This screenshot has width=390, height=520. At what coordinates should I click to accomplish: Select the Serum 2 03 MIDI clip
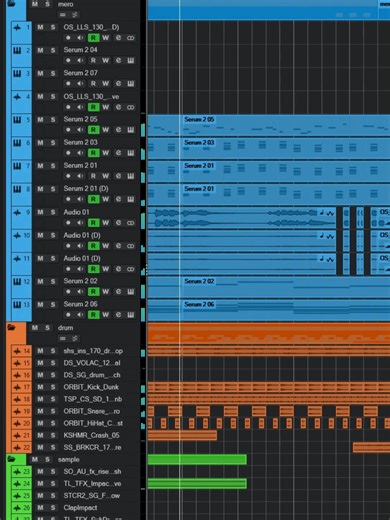click(x=269, y=148)
